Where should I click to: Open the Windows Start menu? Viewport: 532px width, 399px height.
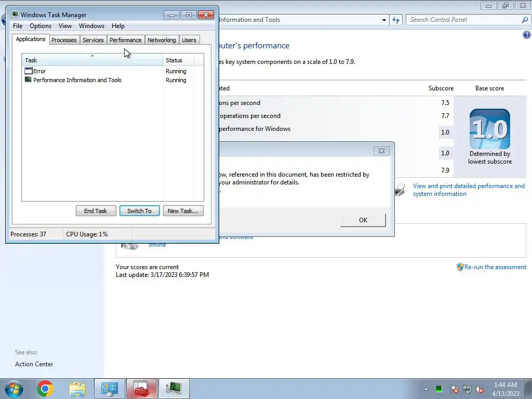[x=14, y=389]
